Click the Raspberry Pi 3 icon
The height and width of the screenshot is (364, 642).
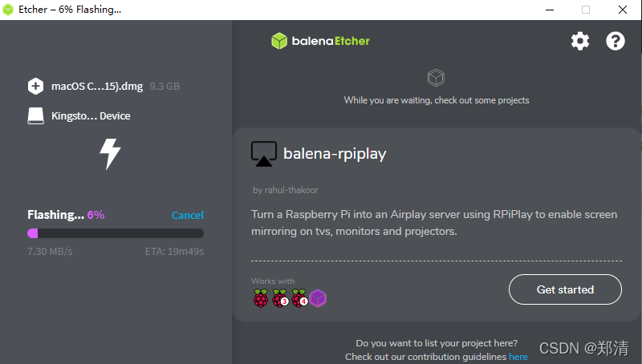coord(280,298)
